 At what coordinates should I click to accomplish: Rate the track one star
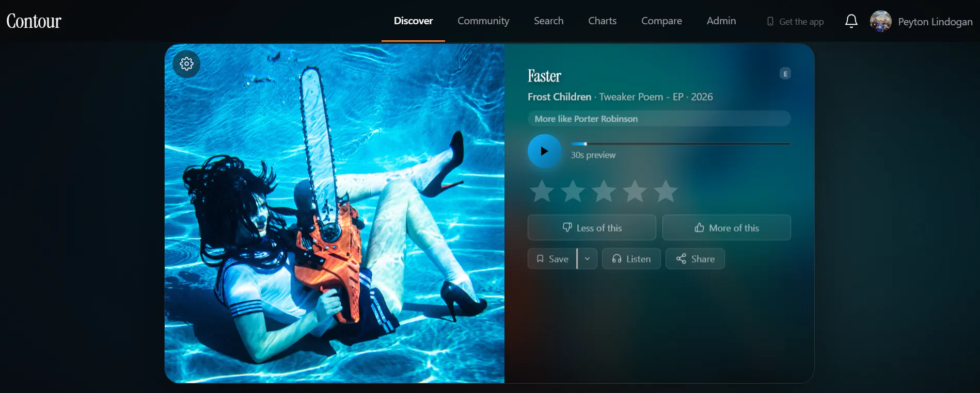[542, 191]
